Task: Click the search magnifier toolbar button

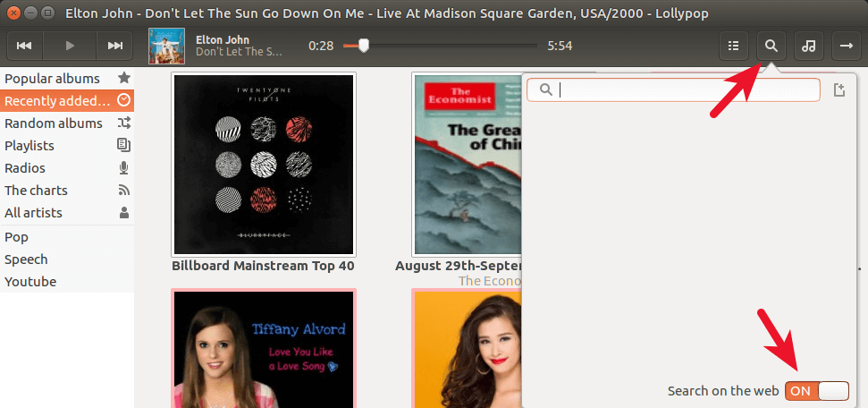Action: (x=771, y=46)
